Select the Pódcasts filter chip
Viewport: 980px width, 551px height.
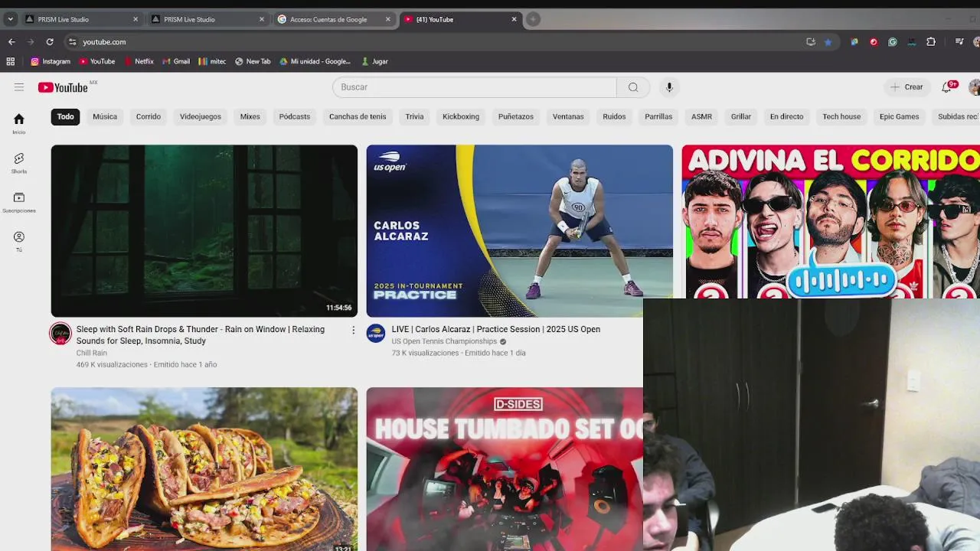point(295,116)
